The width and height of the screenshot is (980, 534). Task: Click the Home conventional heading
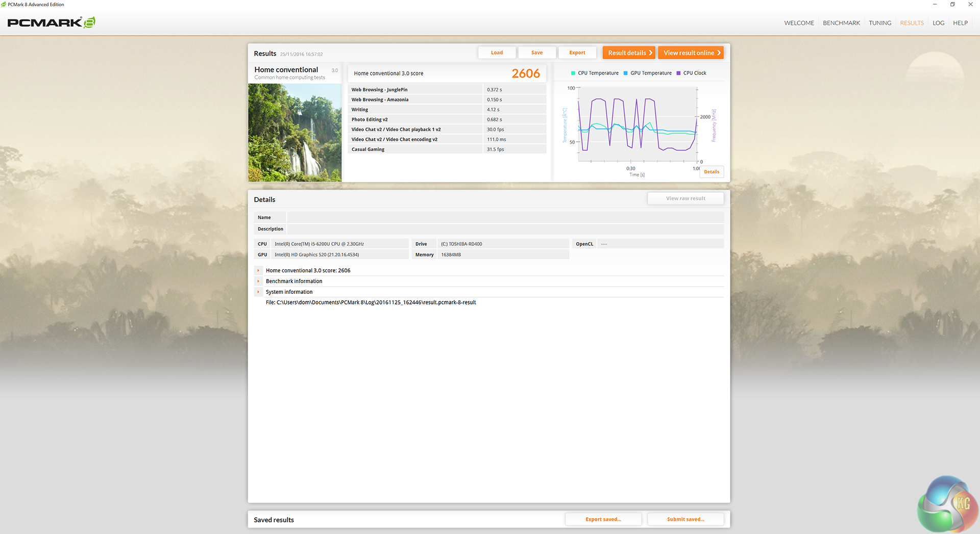tap(286, 70)
